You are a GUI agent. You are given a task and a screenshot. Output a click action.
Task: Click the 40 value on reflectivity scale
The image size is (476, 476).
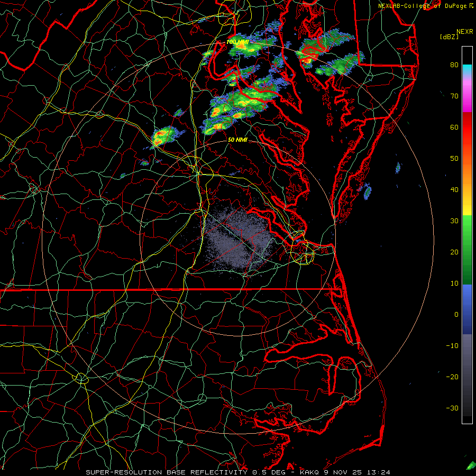tap(454, 190)
